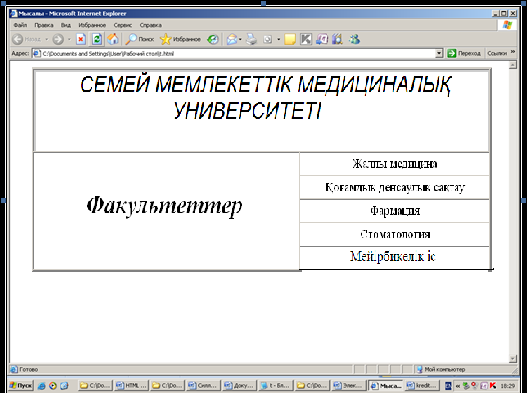Expand the Back button history dropdown

point(47,39)
